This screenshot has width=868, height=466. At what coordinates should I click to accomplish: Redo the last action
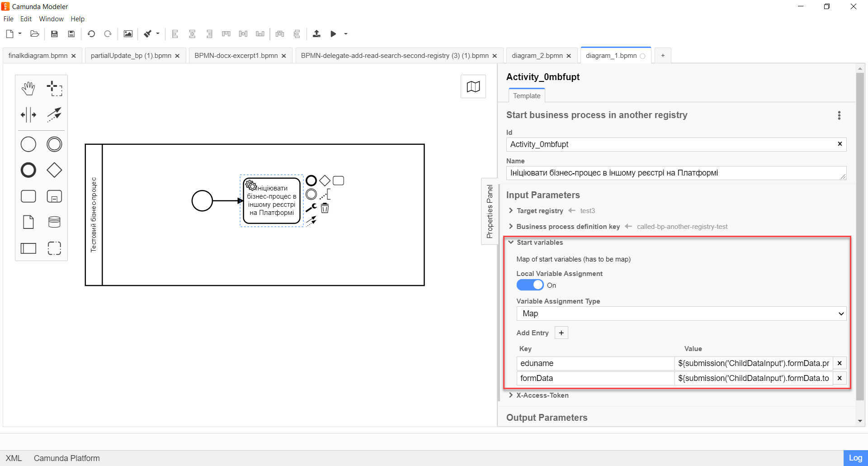click(x=108, y=34)
